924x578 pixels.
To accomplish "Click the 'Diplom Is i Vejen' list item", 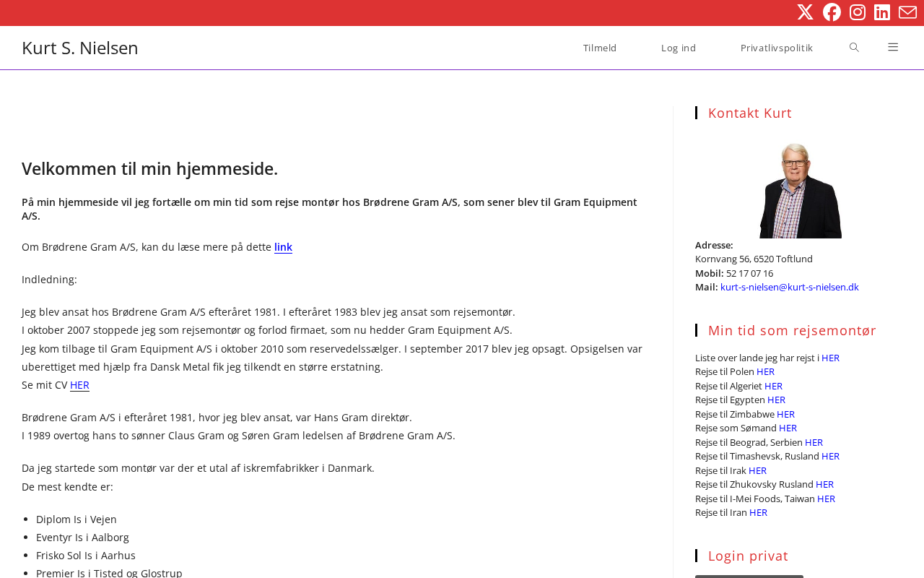I will point(77,519).
